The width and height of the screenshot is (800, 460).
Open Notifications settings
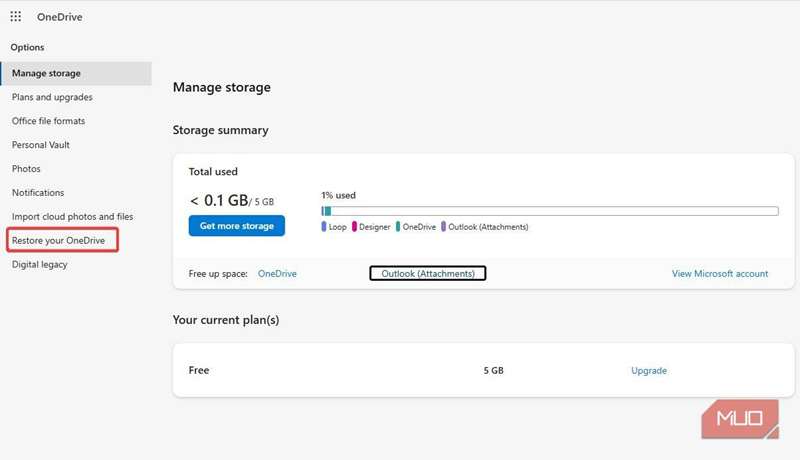(38, 193)
